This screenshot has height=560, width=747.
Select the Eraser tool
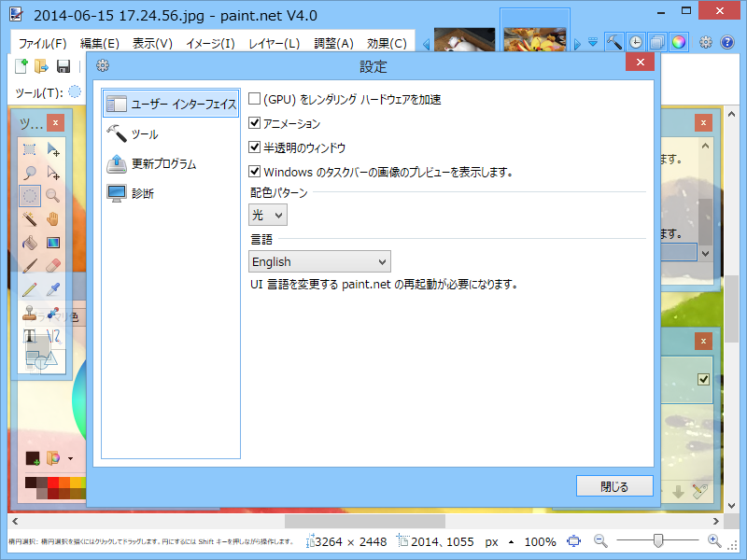[x=53, y=265]
